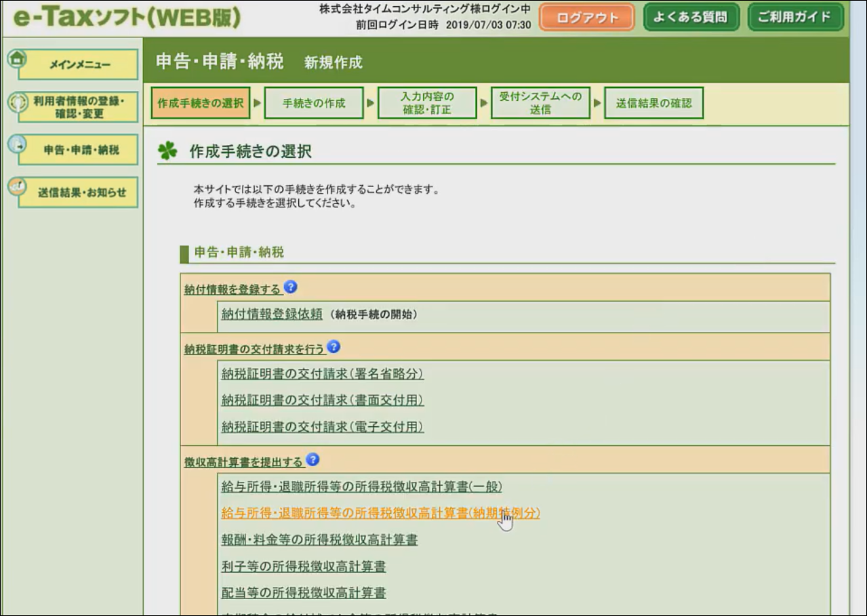Open 所得税徴収高計算書(納期特例分) link
867x616 pixels.
pos(380,513)
